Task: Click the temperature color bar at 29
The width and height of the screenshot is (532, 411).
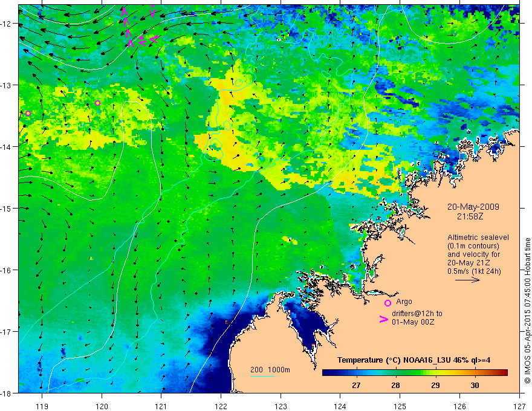Action: tap(435, 373)
